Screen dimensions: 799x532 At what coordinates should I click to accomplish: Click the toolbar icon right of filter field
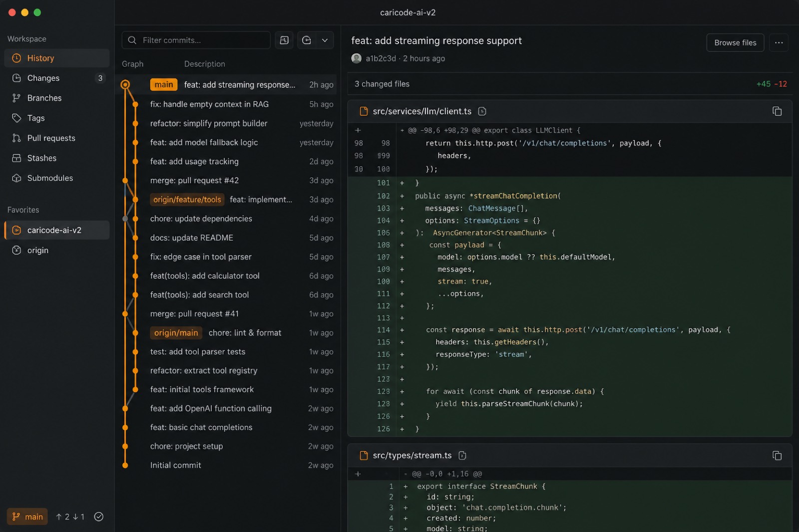284,40
